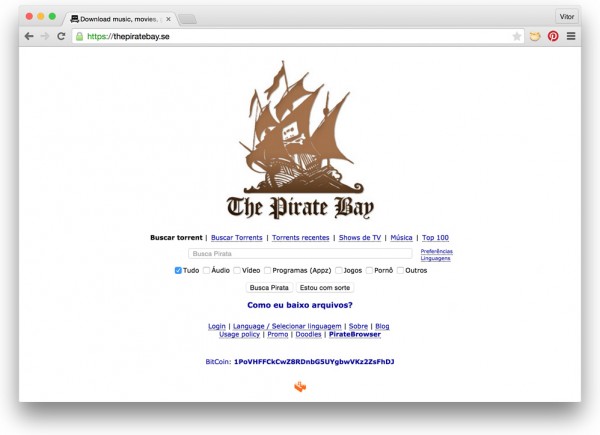Click The Pirate Bay ship logo
Screen dimensions: 600x435
[300, 140]
